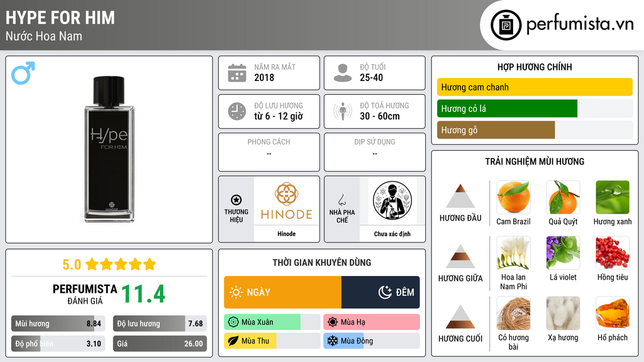Click the perfumista.vn site name

click(580, 25)
